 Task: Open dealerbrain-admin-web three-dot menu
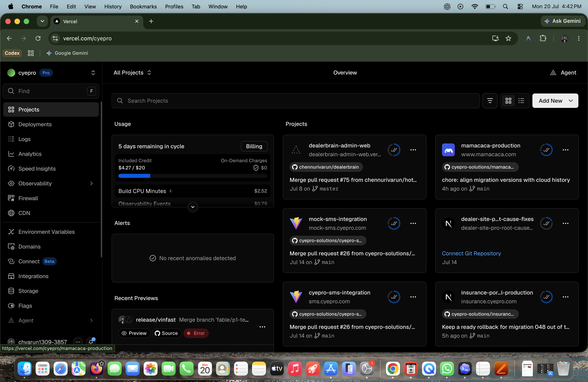click(413, 150)
